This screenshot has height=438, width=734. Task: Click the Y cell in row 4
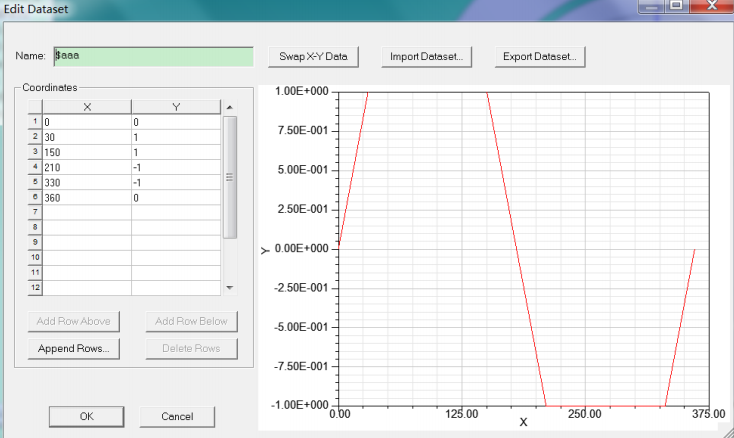tap(176, 167)
